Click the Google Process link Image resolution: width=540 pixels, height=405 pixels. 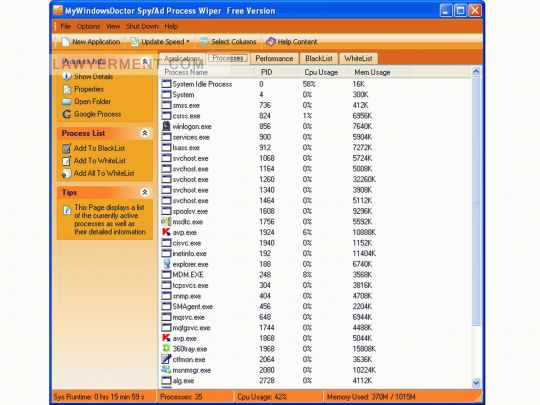pyautogui.click(x=98, y=114)
